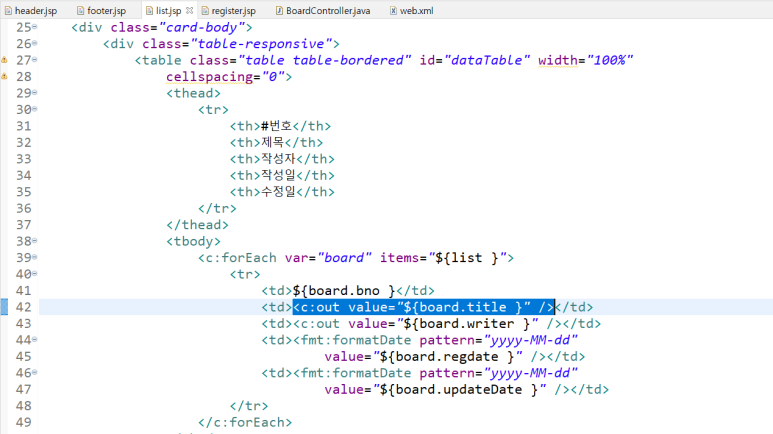
Task: Click the web.xml file icon
Action: 393,10
